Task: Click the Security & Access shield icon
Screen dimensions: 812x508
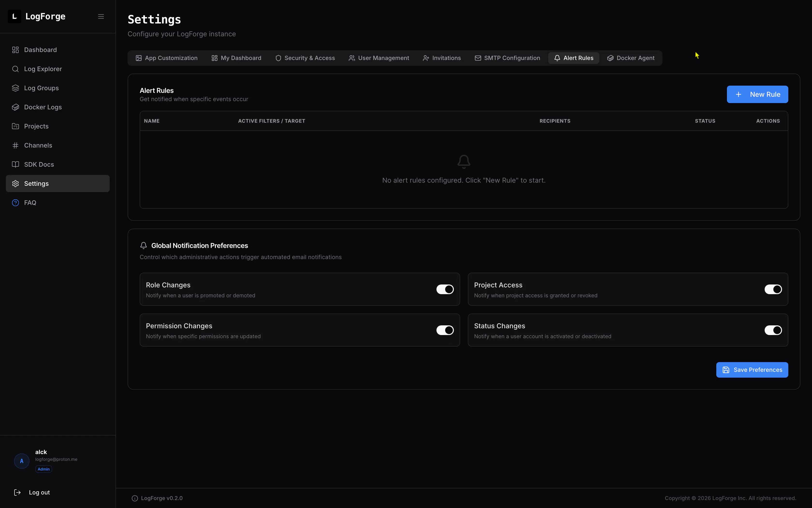Action: pyautogui.click(x=278, y=58)
